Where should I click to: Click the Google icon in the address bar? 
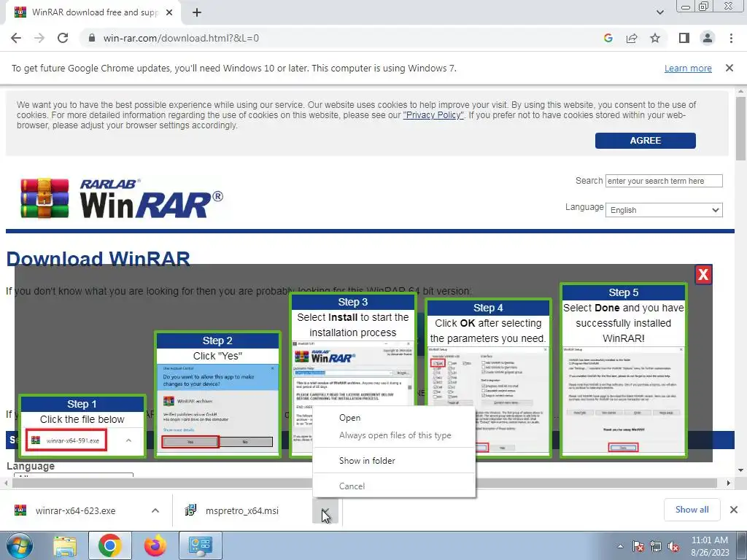point(608,38)
